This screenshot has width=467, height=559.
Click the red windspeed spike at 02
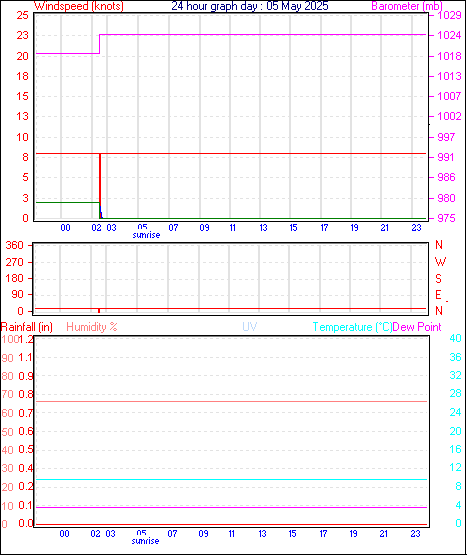[100, 185]
